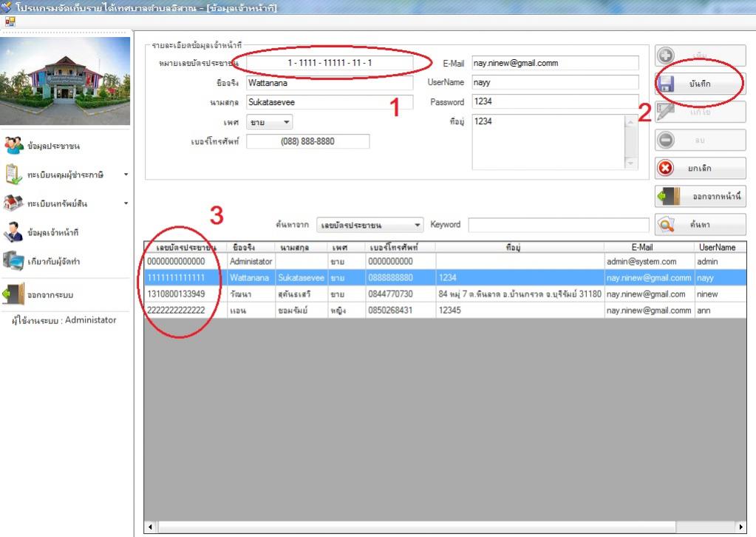Click the horizontal scrollbar right arrow
Image resolution: width=756 pixels, height=537 pixels.
coord(741,527)
